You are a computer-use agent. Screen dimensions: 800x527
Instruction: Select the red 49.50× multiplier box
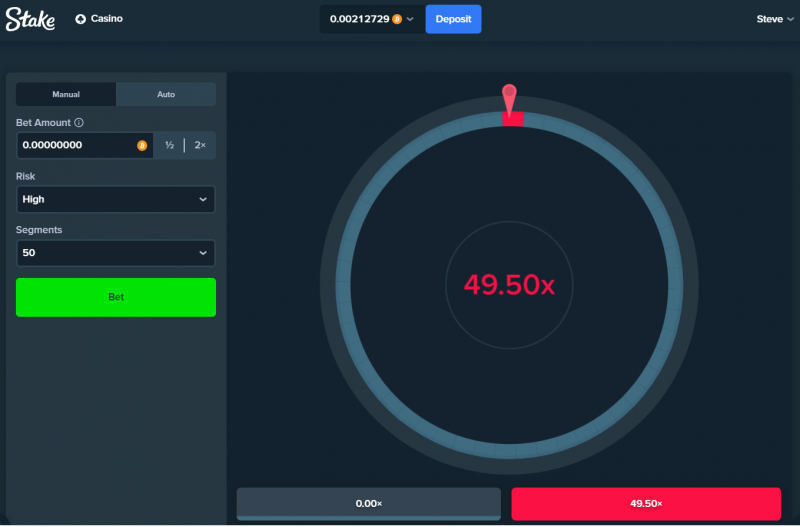[x=646, y=504]
